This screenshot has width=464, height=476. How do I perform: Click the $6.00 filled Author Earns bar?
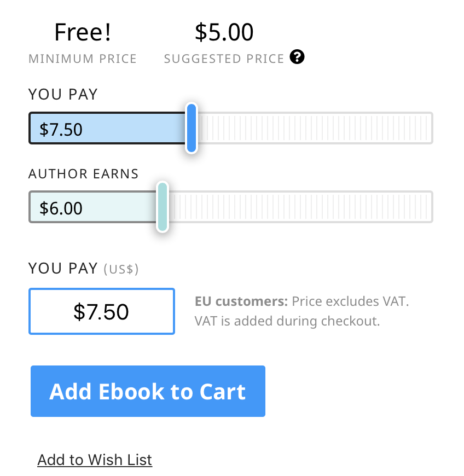coord(93,207)
